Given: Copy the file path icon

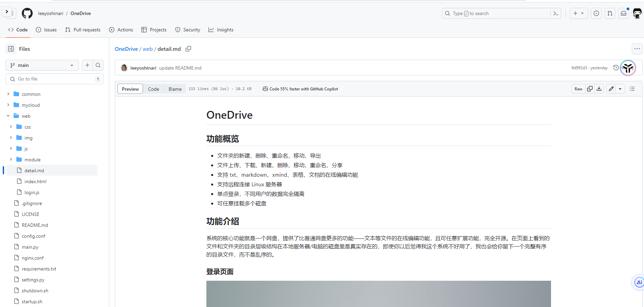Looking at the screenshot, I should (188, 49).
